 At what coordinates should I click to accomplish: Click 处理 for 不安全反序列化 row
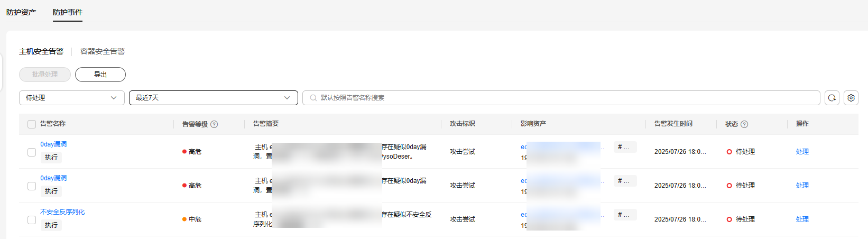(x=802, y=219)
